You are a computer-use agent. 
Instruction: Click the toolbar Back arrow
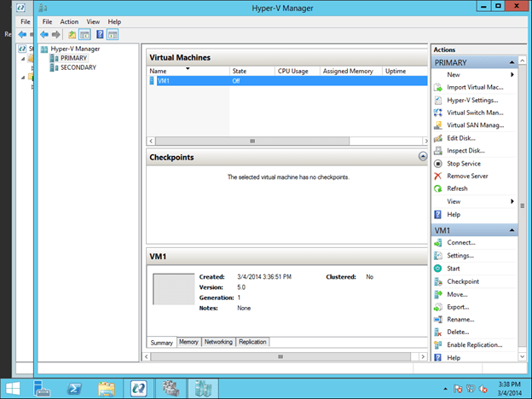[44, 35]
